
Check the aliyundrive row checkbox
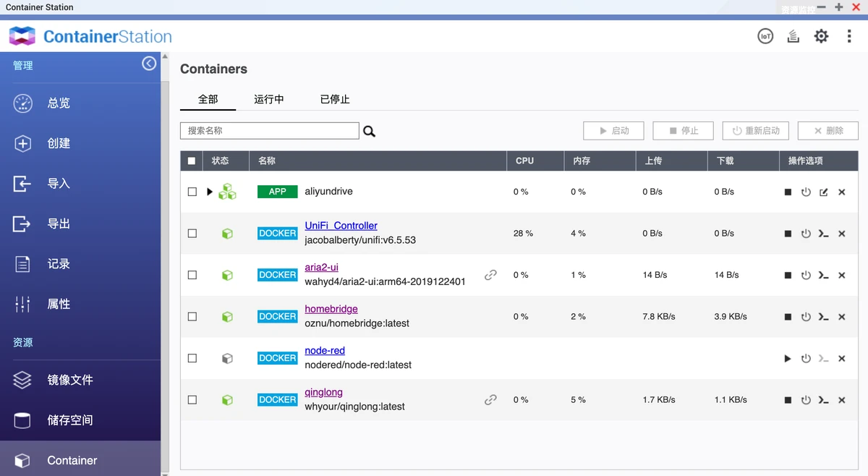tap(192, 192)
